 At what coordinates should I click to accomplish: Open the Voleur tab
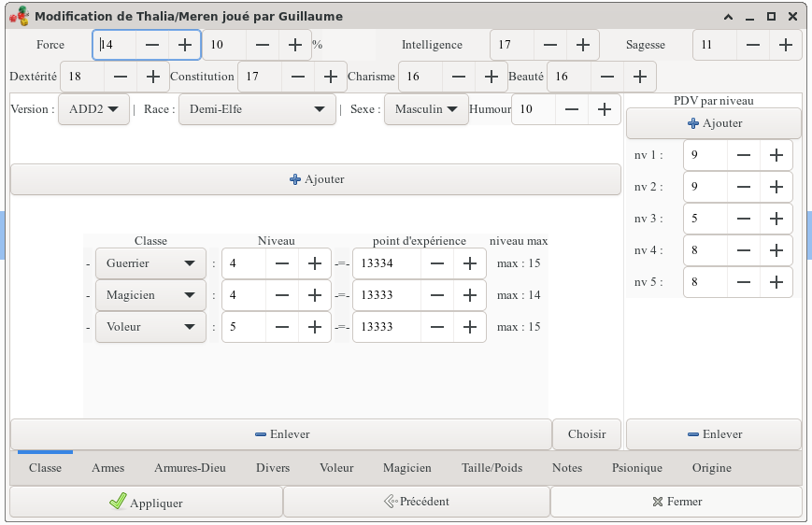pos(336,468)
